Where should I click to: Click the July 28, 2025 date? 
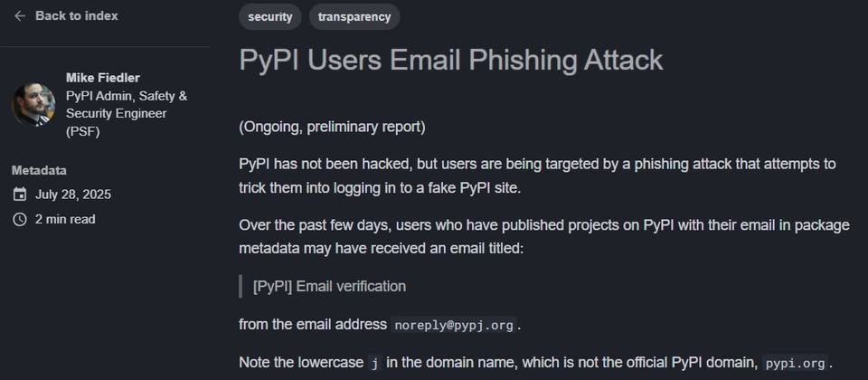click(x=73, y=195)
